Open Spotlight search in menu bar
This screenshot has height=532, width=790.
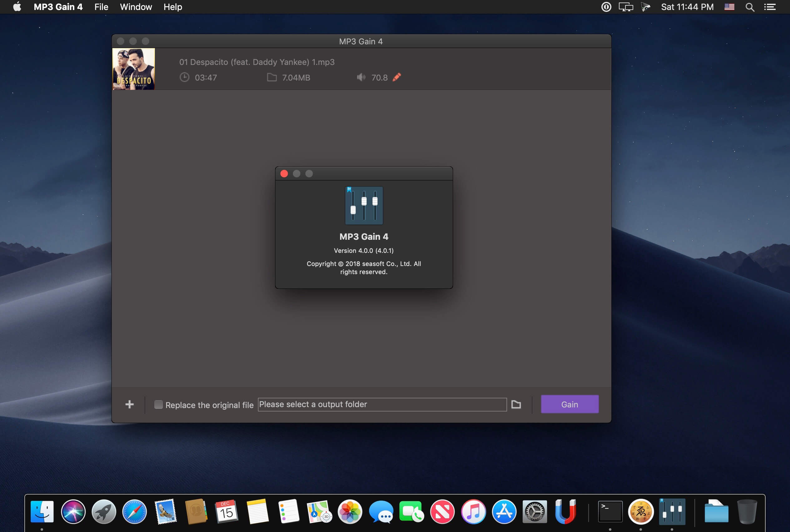[x=750, y=7]
